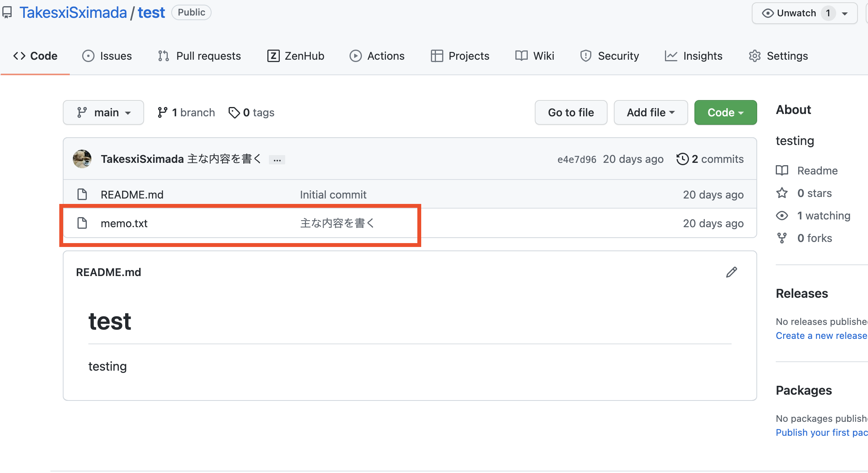Screen dimensions: 868x473
Task: Click the Insights chart icon
Action: (671, 55)
